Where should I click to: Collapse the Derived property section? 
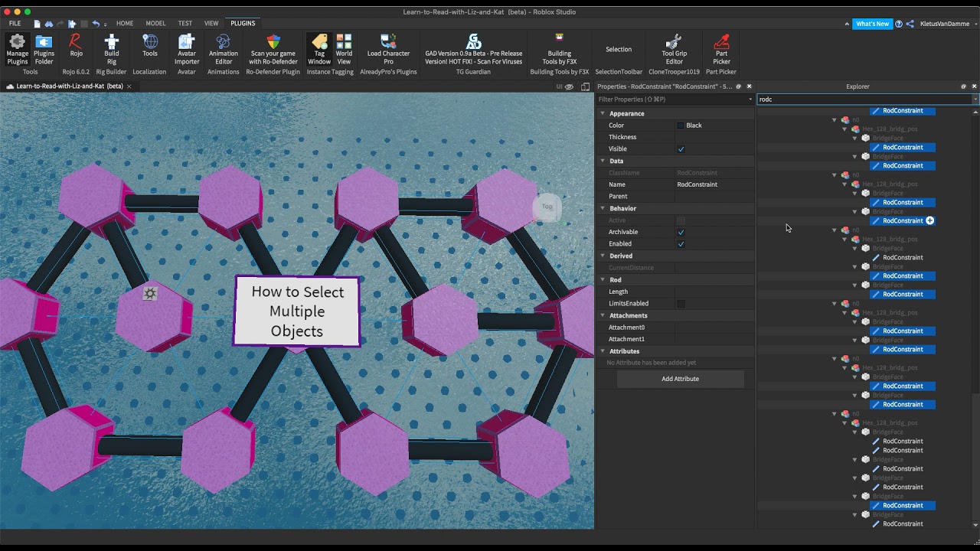pos(603,256)
